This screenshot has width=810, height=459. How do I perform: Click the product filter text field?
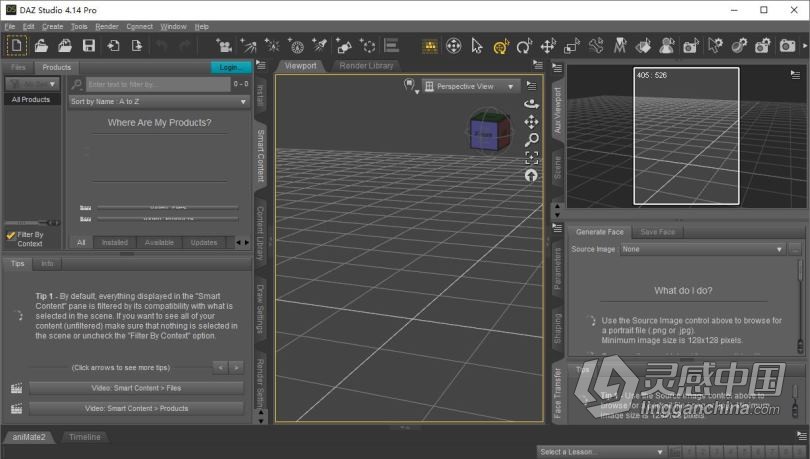pyautogui.click(x=158, y=84)
